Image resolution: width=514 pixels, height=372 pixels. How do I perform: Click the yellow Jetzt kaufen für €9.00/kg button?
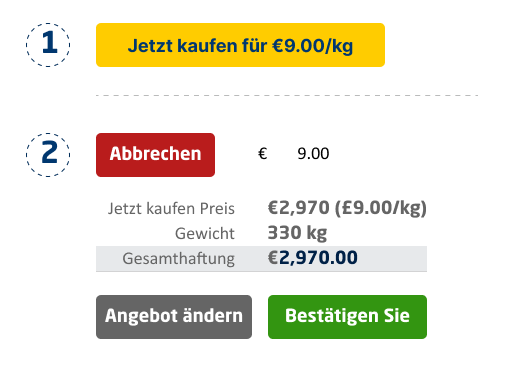[240, 45]
